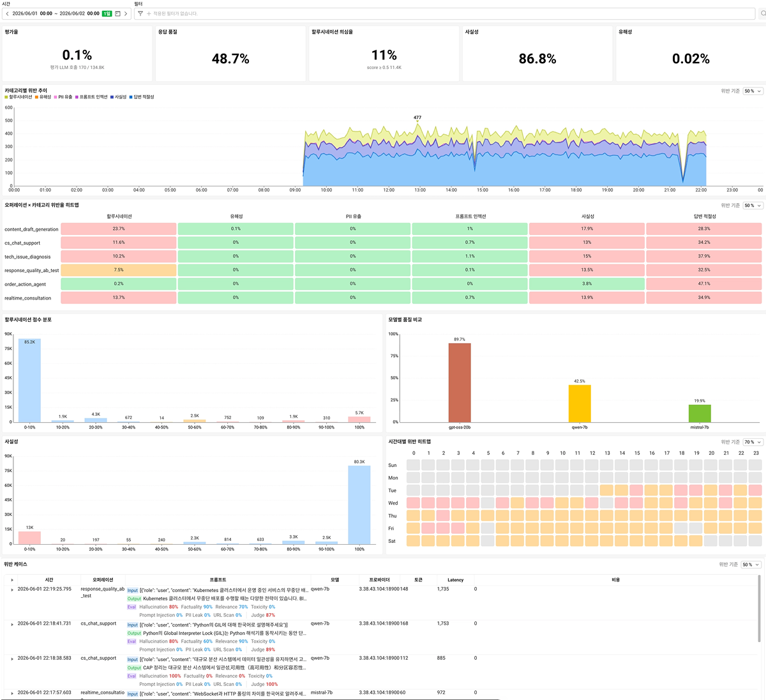
Task: Go to the previous time range arrow
Action: coord(7,13)
